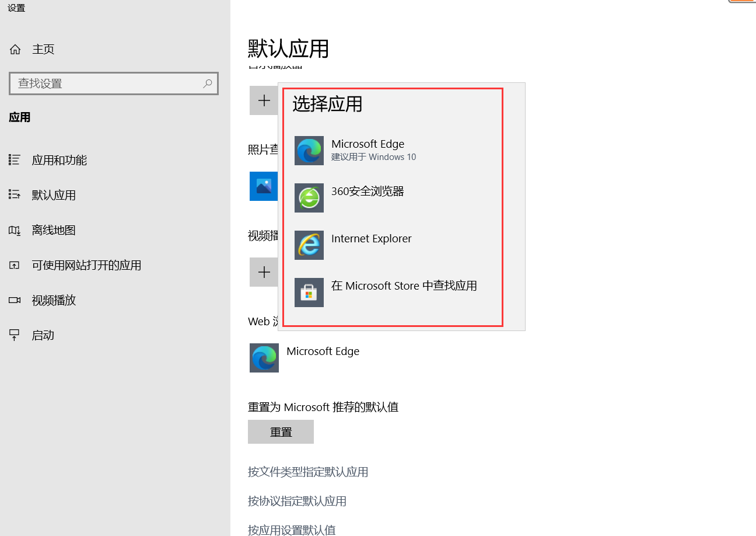The height and width of the screenshot is (536, 756).
Task: Click the plus button under video player
Action: tap(264, 272)
